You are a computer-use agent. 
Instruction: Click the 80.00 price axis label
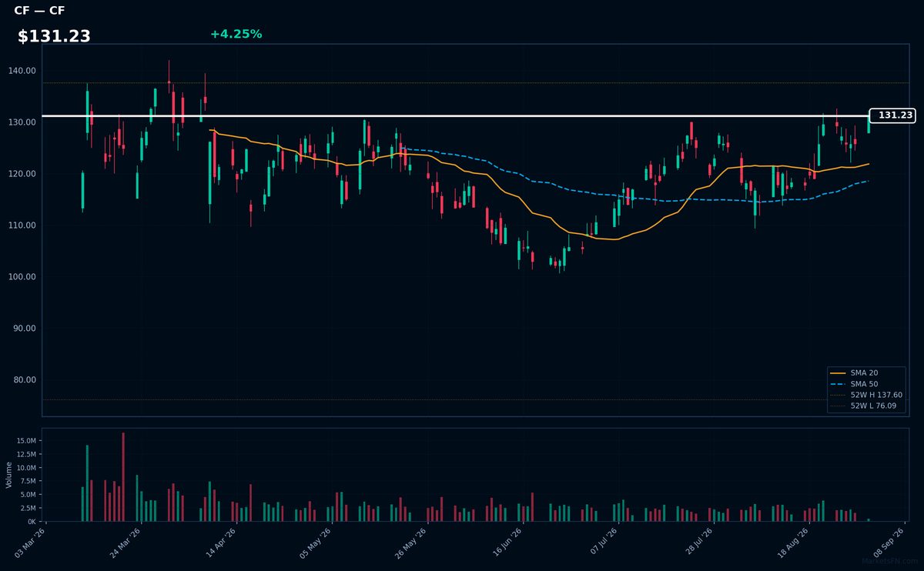coord(24,380)
